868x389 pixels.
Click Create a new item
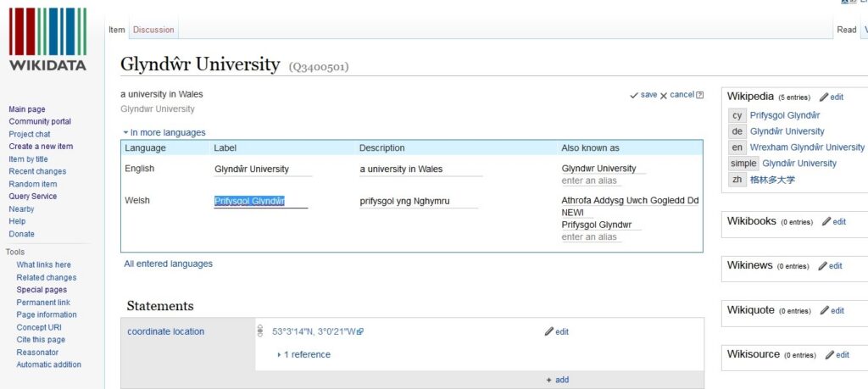(41, 147)
